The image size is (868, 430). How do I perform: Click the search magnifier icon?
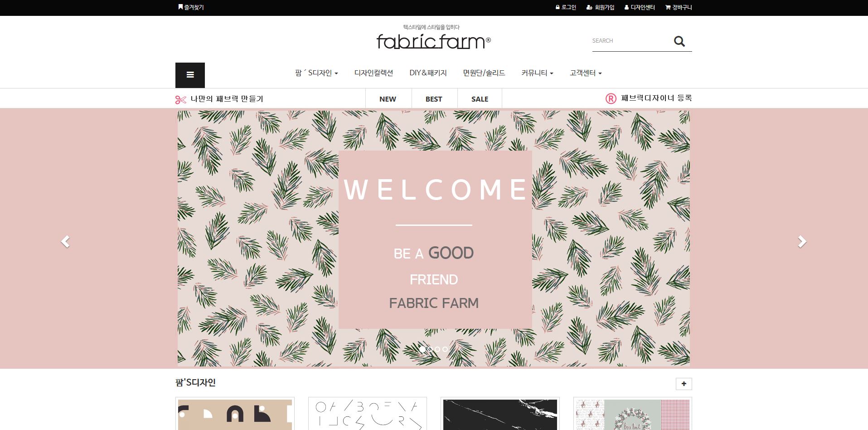coord(679,41)
